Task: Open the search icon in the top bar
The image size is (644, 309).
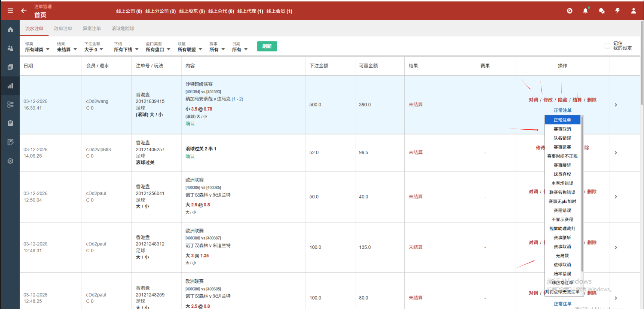Action: (570, 11)
